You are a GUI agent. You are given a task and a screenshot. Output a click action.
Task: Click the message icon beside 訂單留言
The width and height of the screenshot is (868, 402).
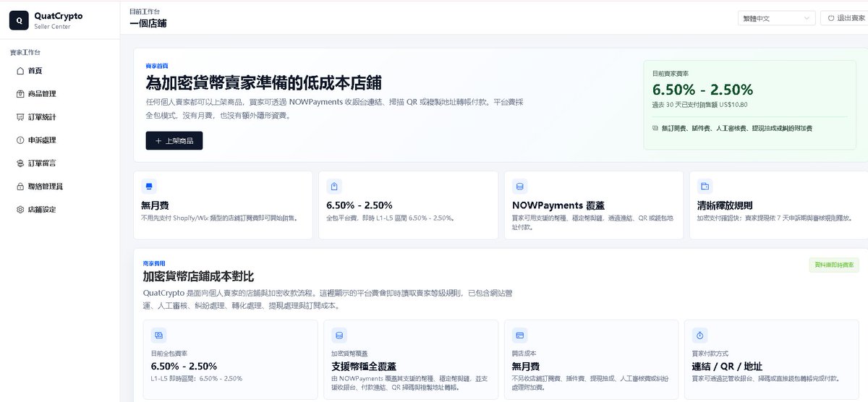pyautogui.click(x=20, y=163)
